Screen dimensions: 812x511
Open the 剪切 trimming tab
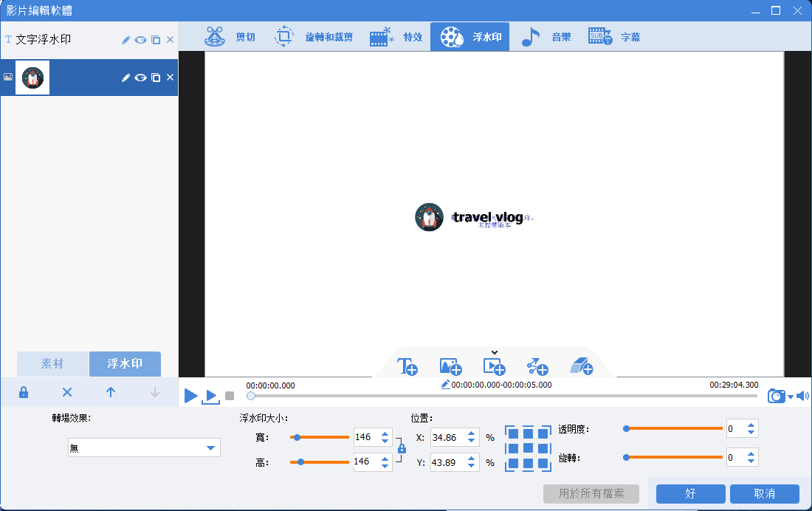(x=230, y=37)
